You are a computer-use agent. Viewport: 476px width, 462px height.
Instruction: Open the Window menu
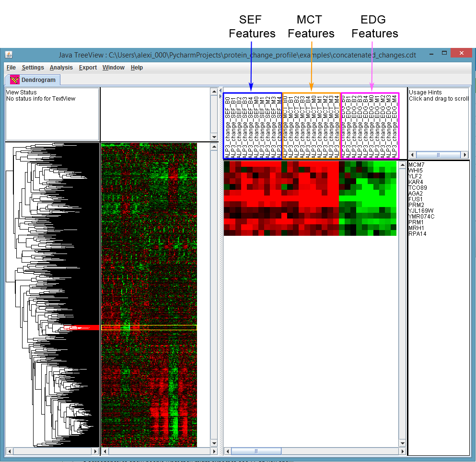[114, 68]
